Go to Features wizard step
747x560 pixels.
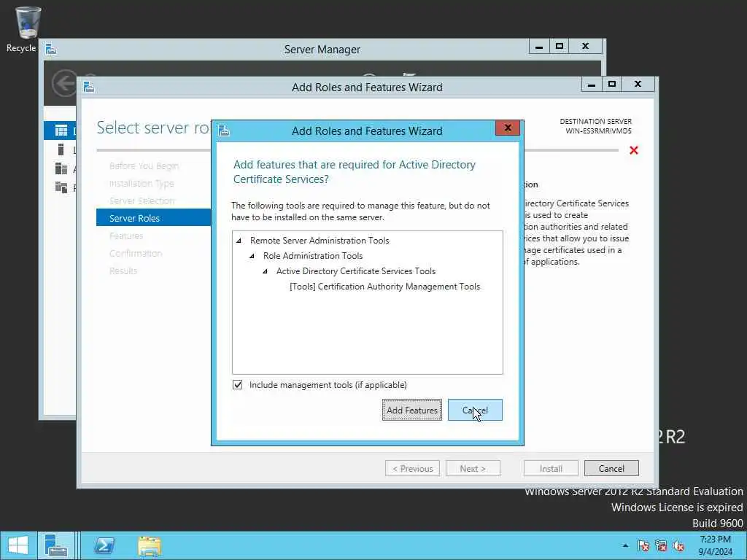tap(125, 236)
